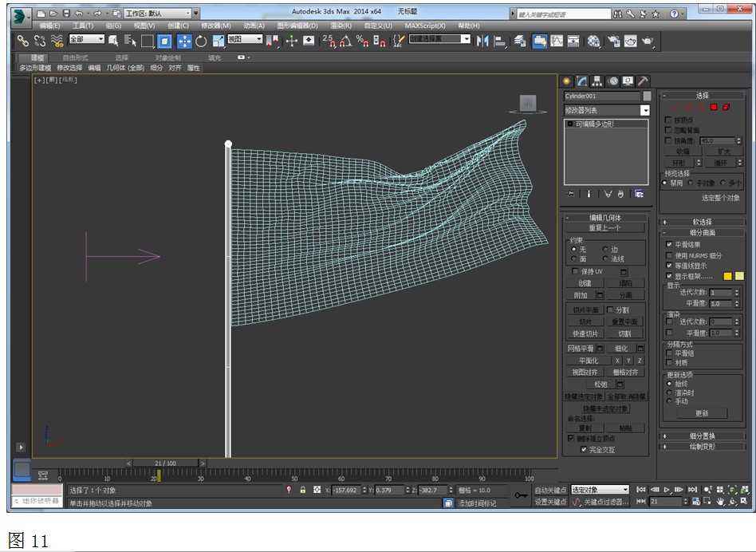Open the 修改器(M) menu
The image size is (756, 552).
tap(215, 26)
